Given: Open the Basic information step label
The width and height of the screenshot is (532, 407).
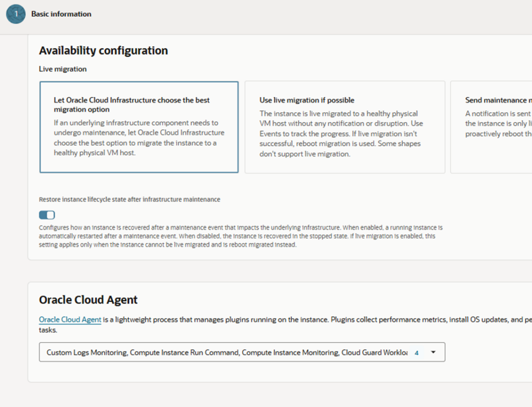Looking at the screenshot, I should (61, 14).
